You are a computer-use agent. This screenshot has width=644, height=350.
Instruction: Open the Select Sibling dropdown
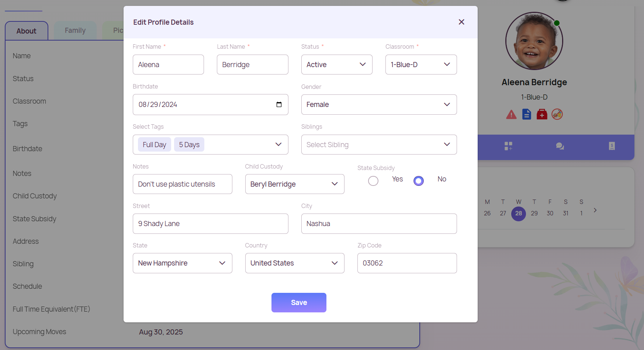379,145
